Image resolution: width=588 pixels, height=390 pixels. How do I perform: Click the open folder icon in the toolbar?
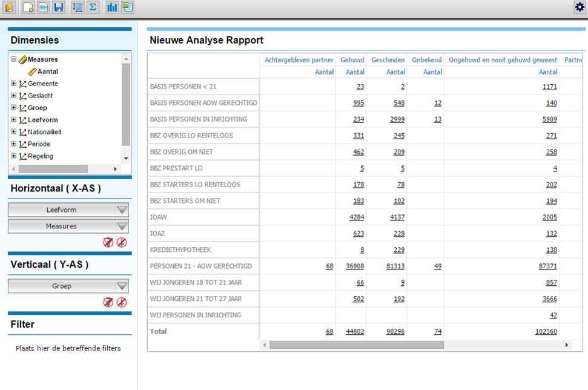pyautogui.click(x=8, y=8)
